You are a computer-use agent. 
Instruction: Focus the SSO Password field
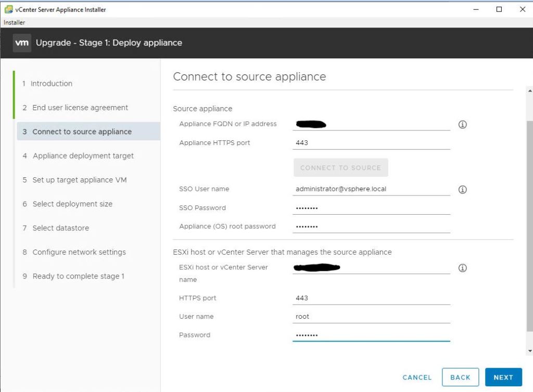pyautogui.click(x=371, y=208)
